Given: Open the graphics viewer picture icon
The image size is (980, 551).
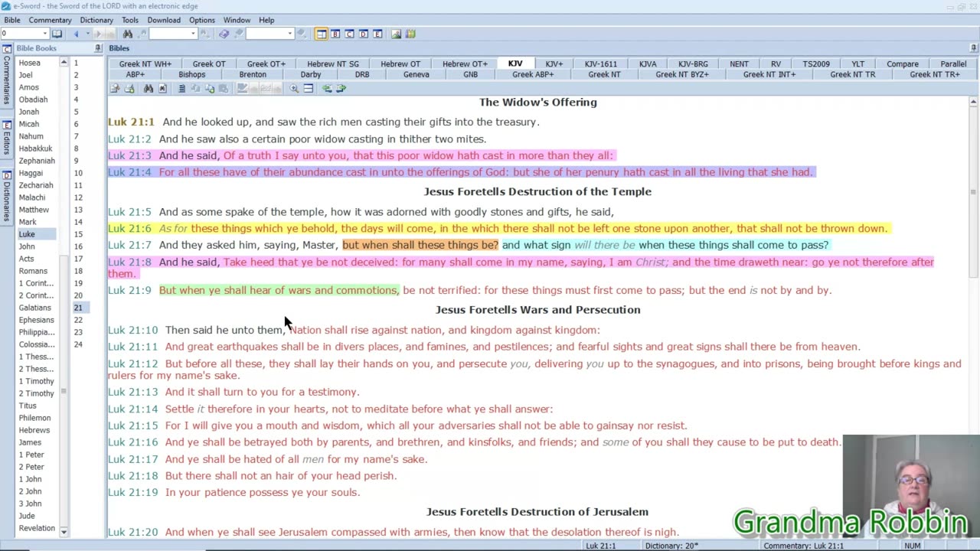Looking at the screenshot, I should [396, 34].
